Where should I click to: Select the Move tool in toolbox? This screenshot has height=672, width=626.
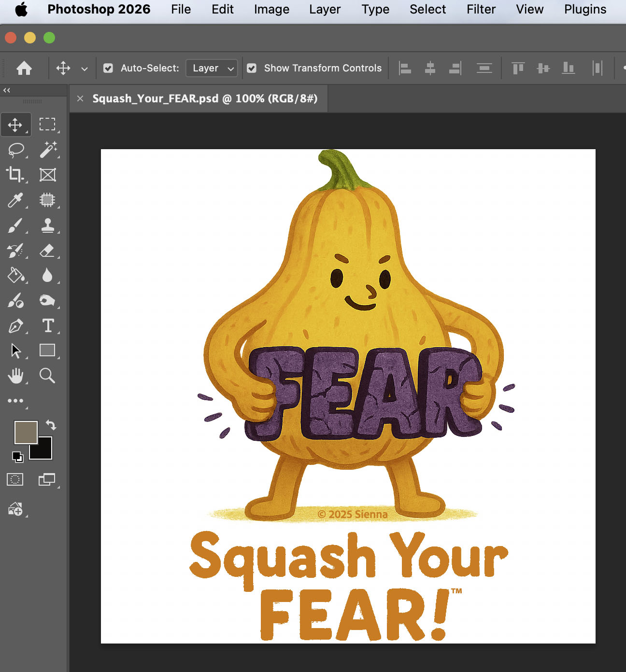pos(15,125)
